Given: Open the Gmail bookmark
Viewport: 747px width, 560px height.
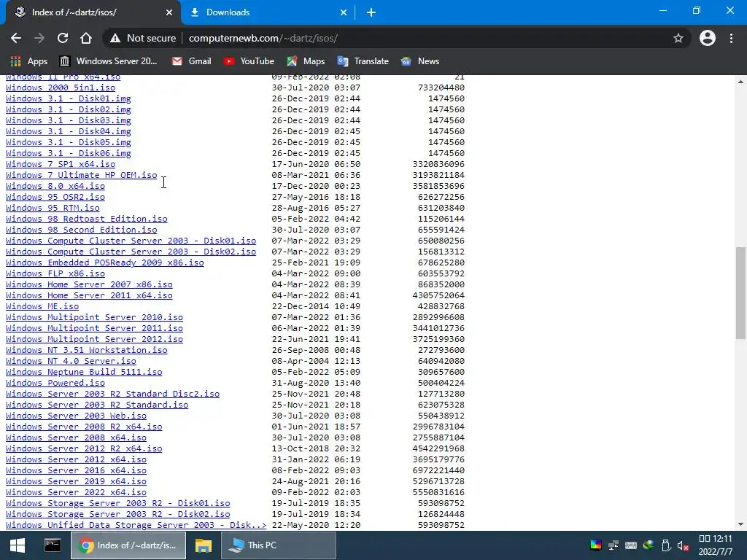Looking at the screenshot, I should pyautogui.click(x=192, y=61).
